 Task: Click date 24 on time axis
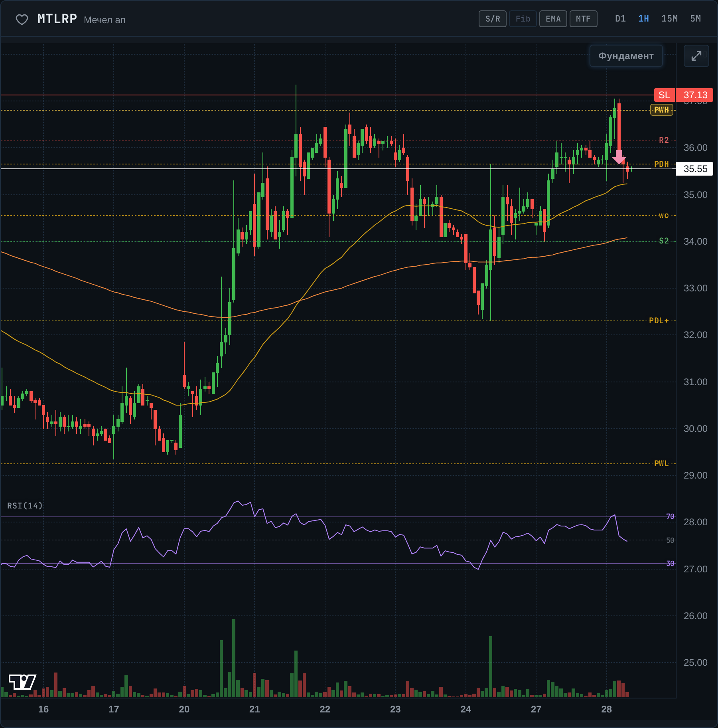[x=466, y=709]
